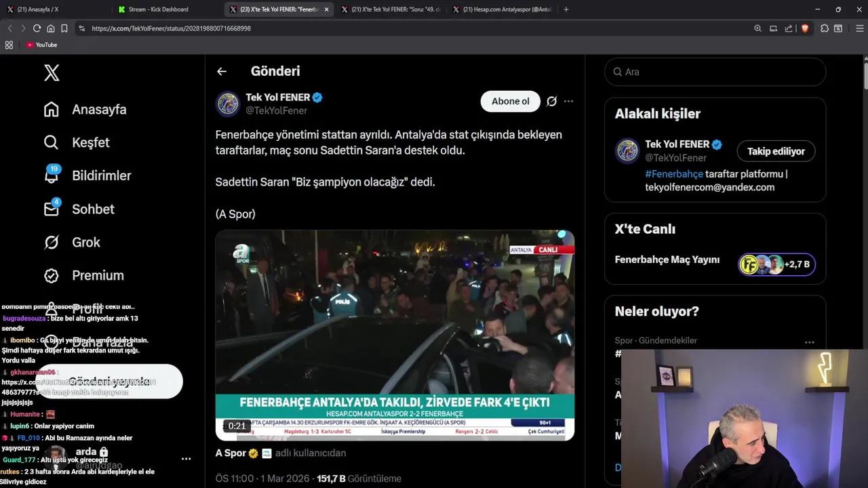Go to the browser home page
868x488 pixels.
coord(50,28)
